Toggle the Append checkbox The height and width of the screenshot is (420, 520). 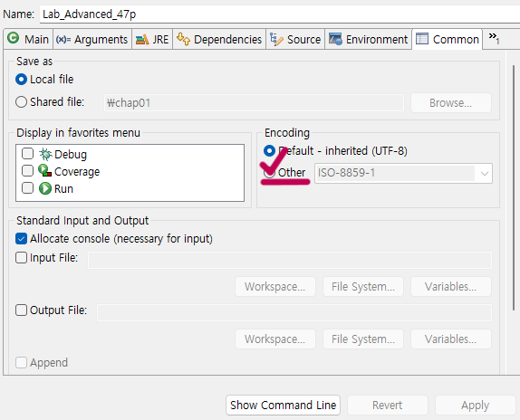pos(21,363)
